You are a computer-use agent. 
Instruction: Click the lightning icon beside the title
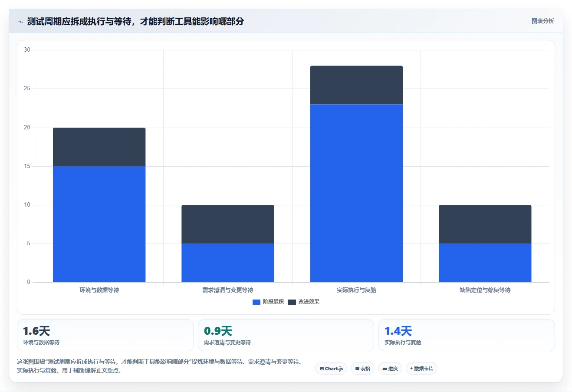tap(20, 22)
